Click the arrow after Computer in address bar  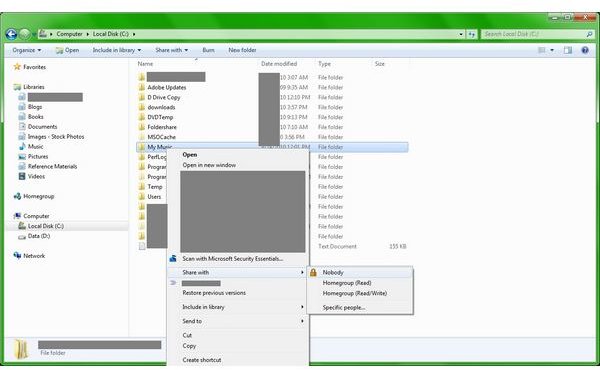point(88,34)
